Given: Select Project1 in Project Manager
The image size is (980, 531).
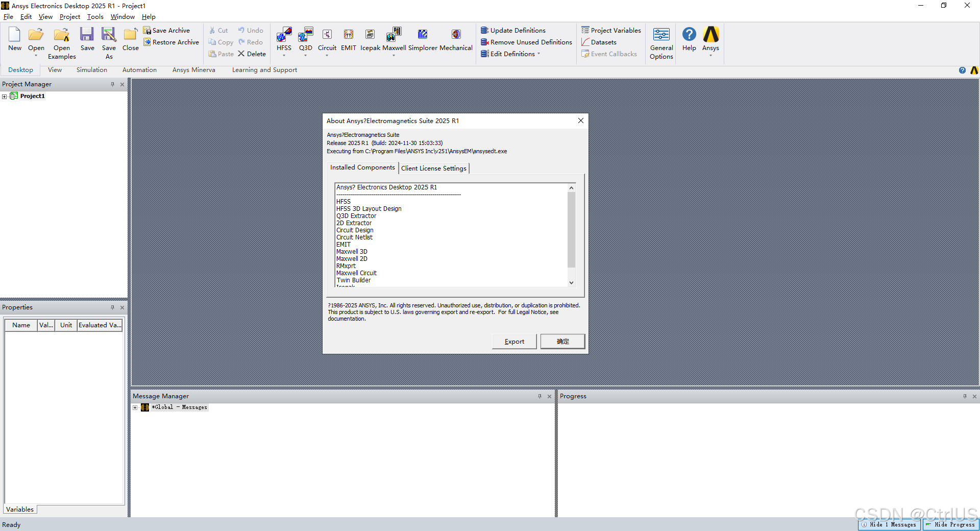Looking at the screenshot, I should pos(32,96).
